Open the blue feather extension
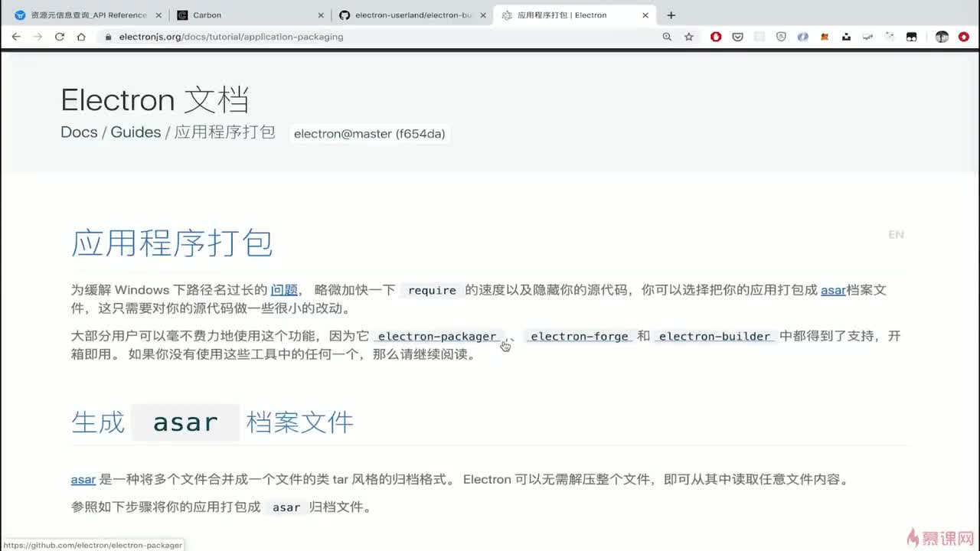This screenshot has width=980, height=551. (x=802, y=37)
